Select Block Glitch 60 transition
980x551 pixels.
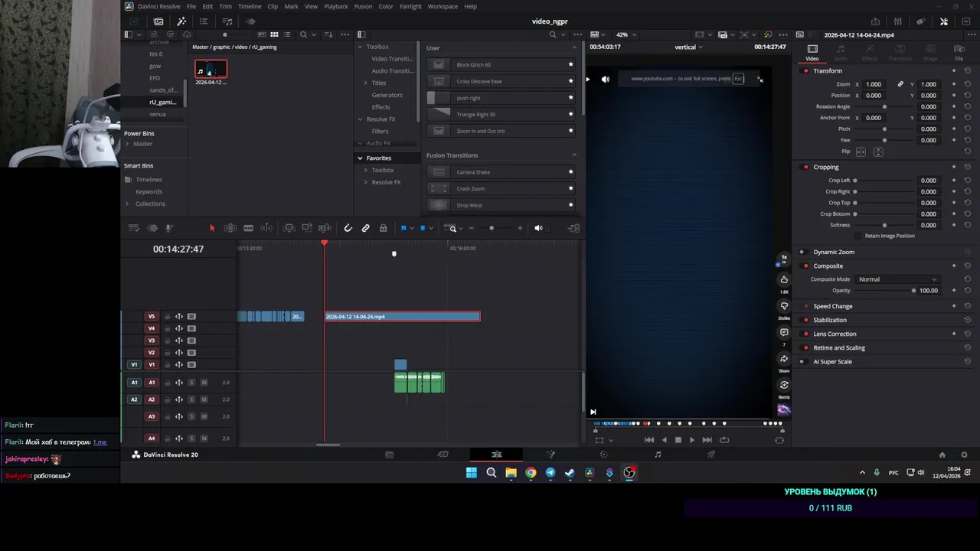(501, 64)
